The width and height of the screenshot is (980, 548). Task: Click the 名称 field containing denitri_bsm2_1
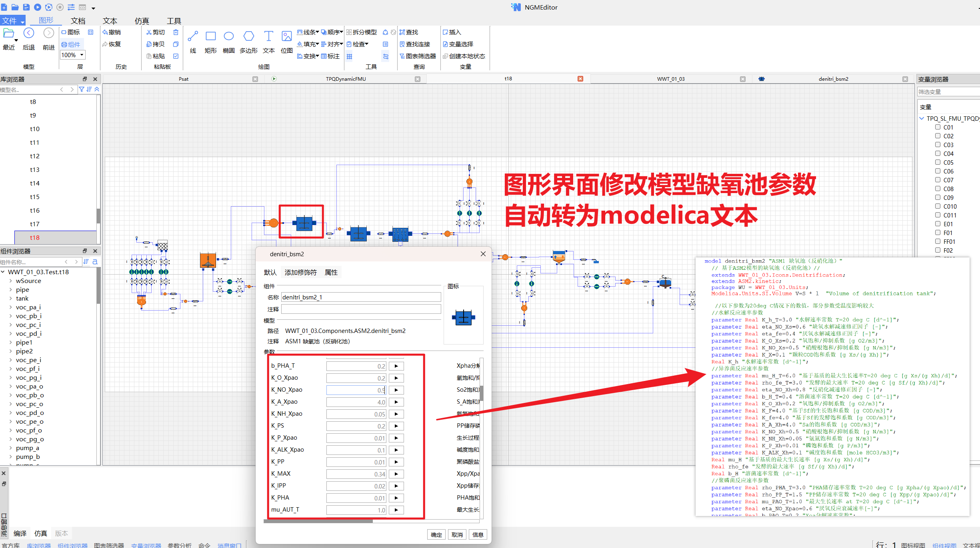pyautogui.click(x=361, y=297)
